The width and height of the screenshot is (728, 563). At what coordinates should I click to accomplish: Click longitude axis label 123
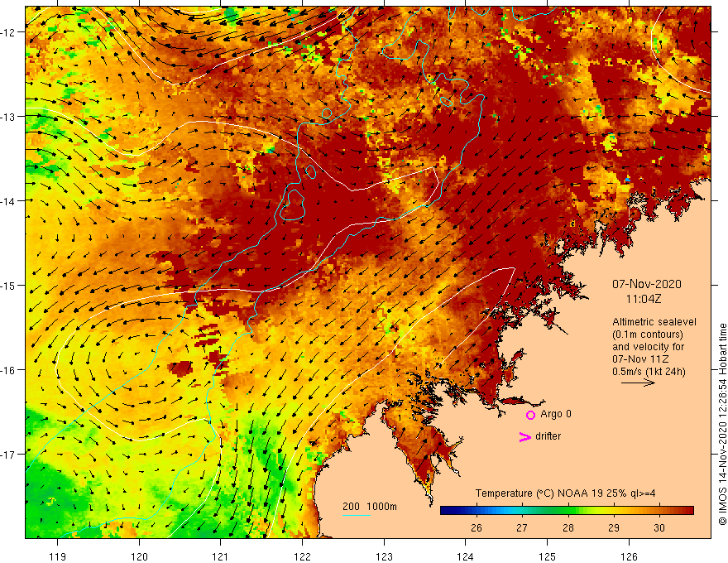click(384, 556)
